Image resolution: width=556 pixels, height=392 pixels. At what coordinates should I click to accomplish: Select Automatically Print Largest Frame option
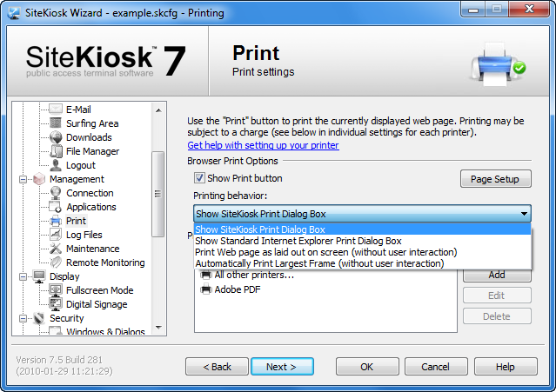[319, 263]
